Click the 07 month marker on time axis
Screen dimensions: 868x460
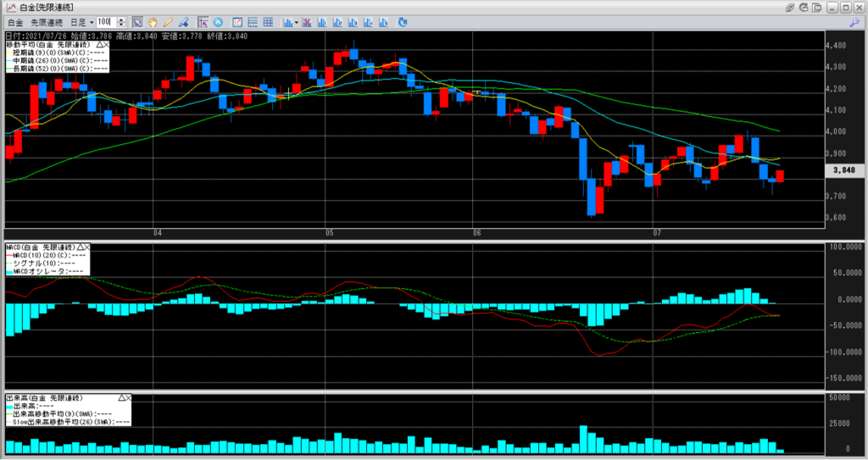(x=657, y=233)
